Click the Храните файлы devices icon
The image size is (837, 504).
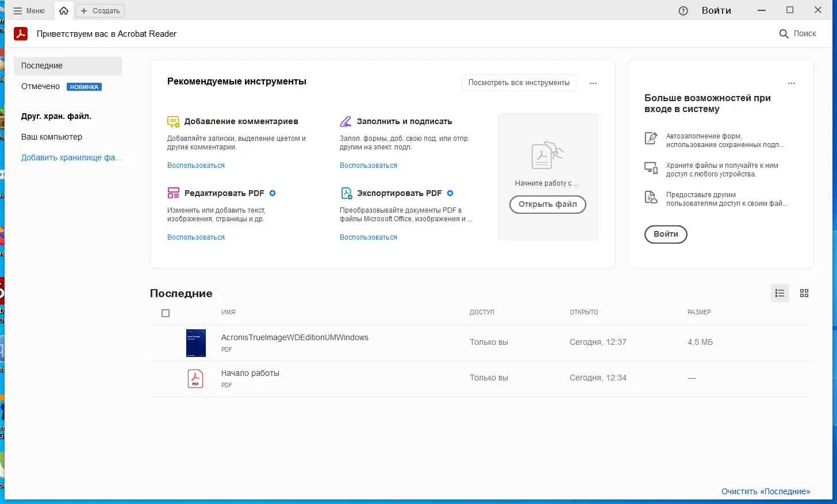pos(651,168)
